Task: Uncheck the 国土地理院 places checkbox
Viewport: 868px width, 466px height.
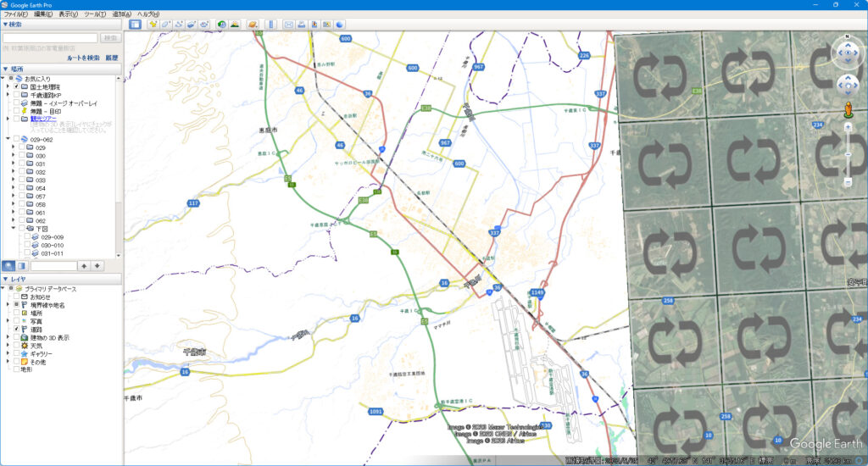Action: point(16,86)
